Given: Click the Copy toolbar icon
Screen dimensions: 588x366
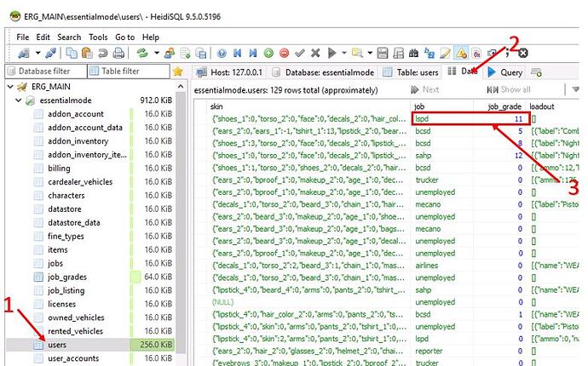Looking at the screenshot, I should tap(72, 53).
